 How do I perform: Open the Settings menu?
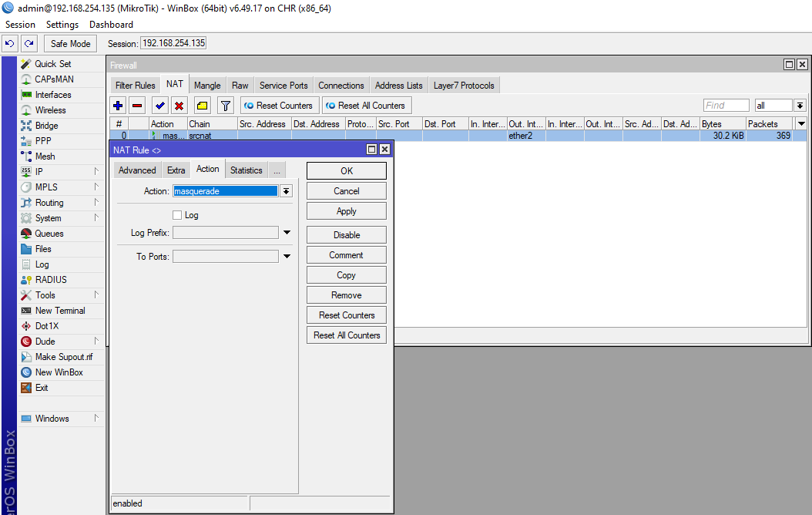click(x=62, y=25)
